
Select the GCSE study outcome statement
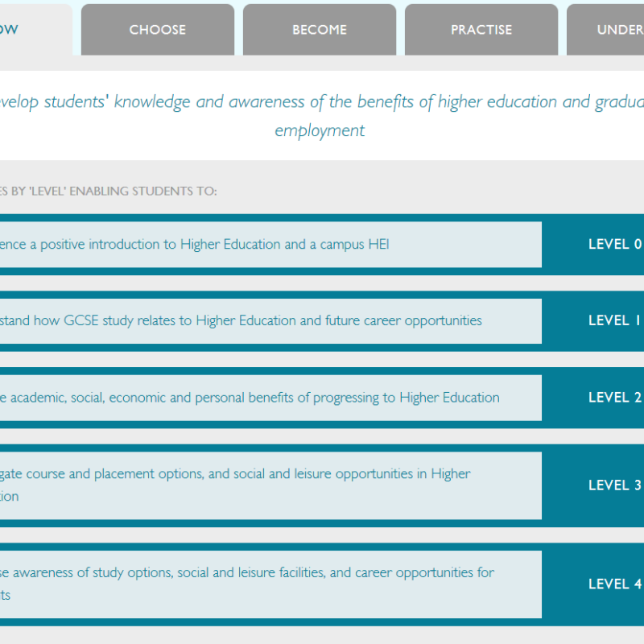pos(242,320)
